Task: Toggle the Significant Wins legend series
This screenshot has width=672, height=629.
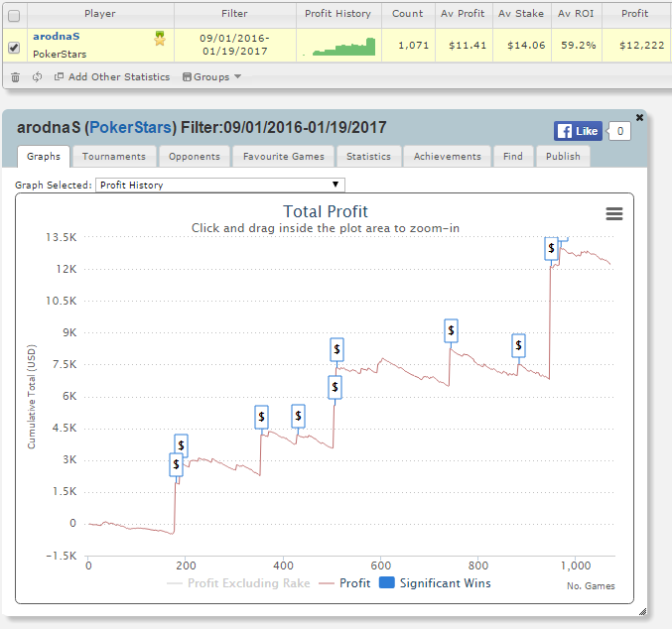Action: (x=436, y=583)
